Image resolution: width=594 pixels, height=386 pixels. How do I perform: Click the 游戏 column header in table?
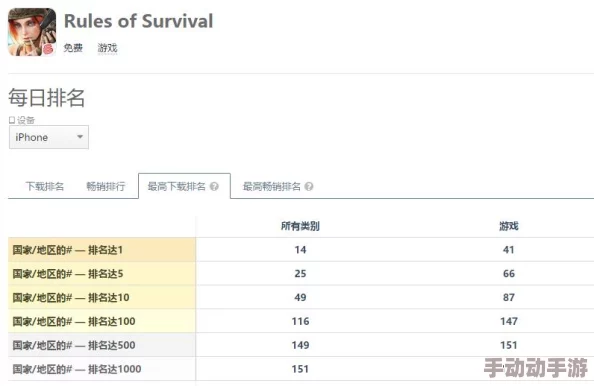[x=508, y=226]
